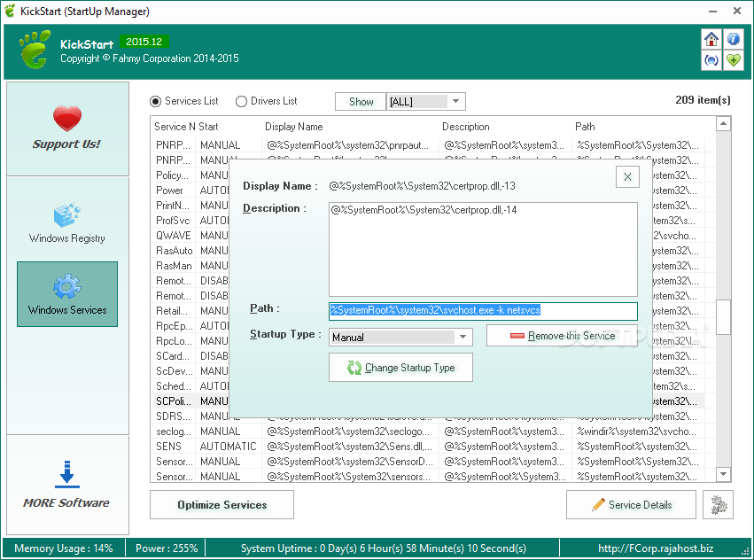
Task: Click the Change Startup Type button
Action: click(400, 368)
